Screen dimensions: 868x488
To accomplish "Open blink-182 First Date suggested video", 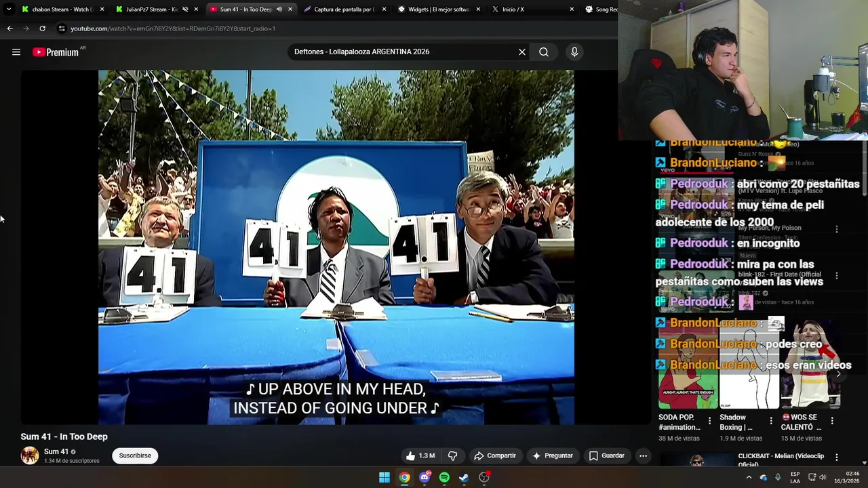I will click(x=696, y=291).
